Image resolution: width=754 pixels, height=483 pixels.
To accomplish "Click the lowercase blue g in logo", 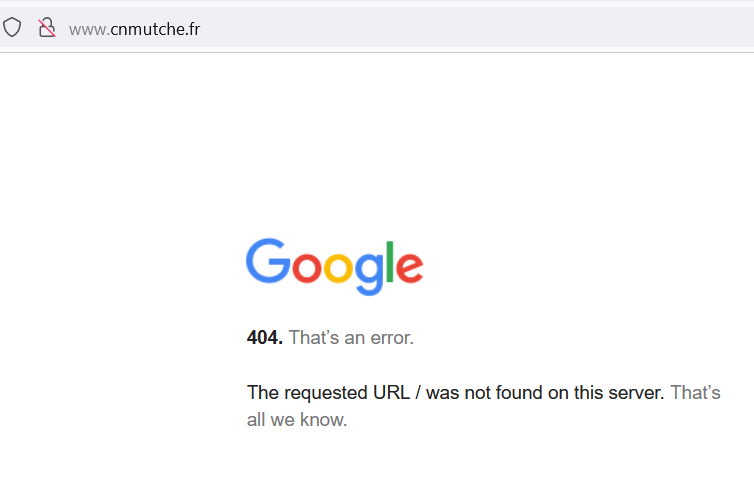I will coord(369,272).
